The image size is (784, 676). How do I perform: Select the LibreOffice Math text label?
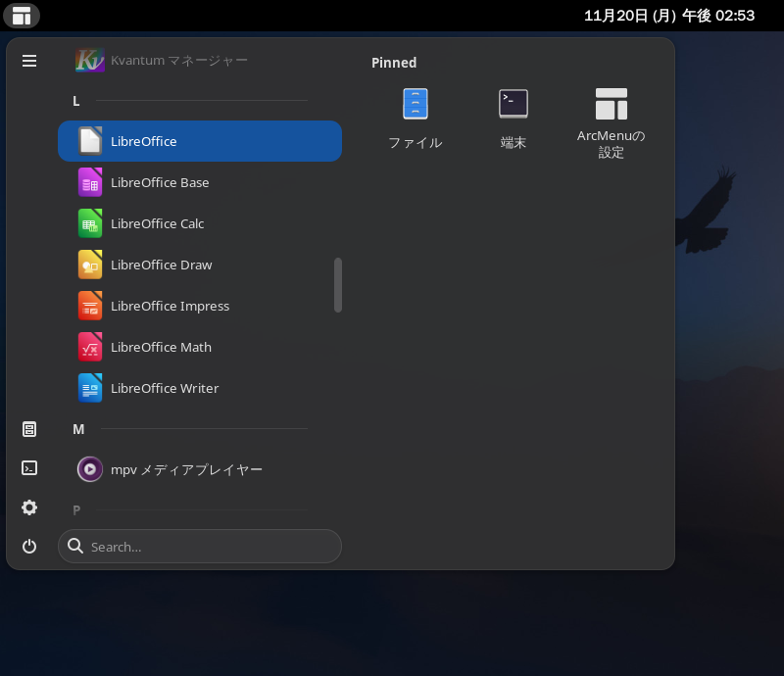click(x=161, y=347)
